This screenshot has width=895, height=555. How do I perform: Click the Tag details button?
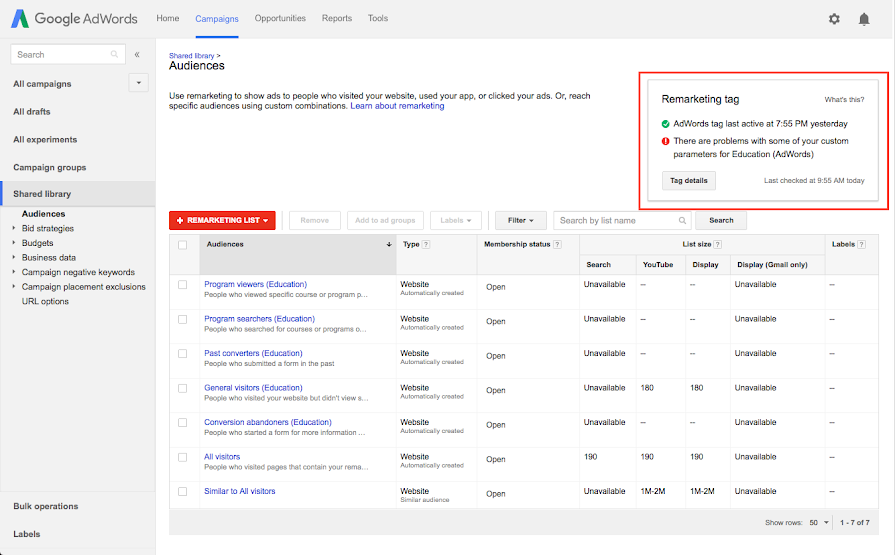click(x=689, y=180)
